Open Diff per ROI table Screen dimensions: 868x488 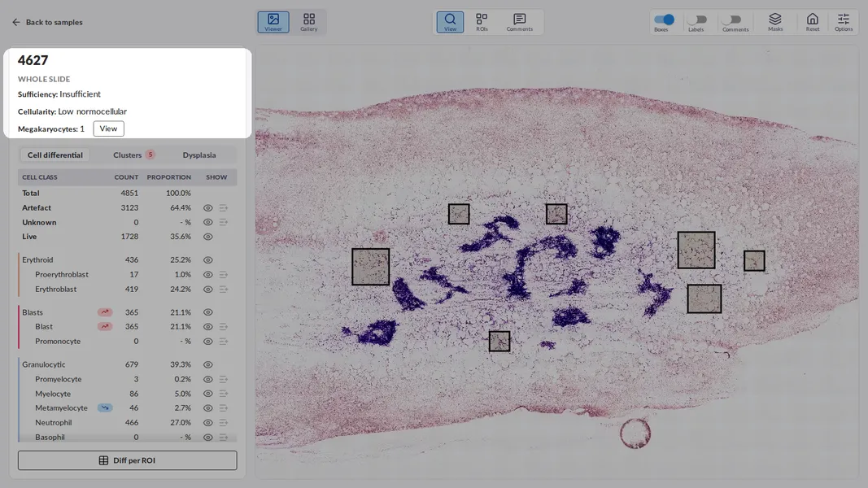(x=128, y=460)
